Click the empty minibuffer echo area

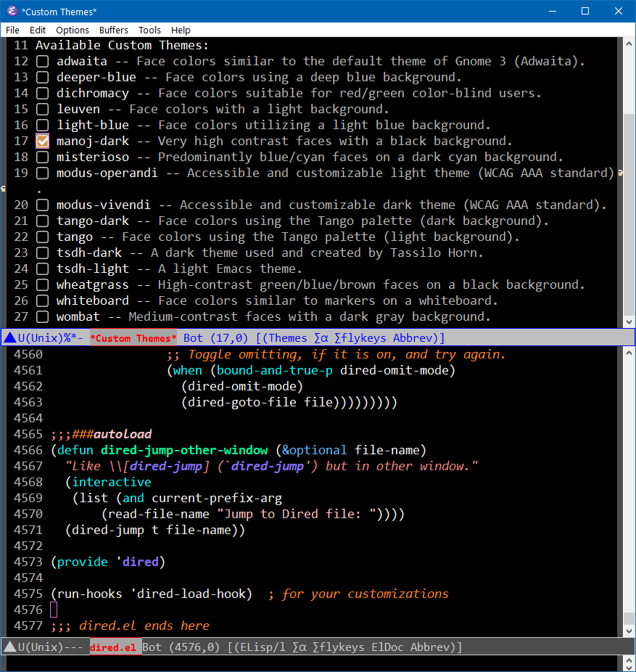(x=312, y=664)
